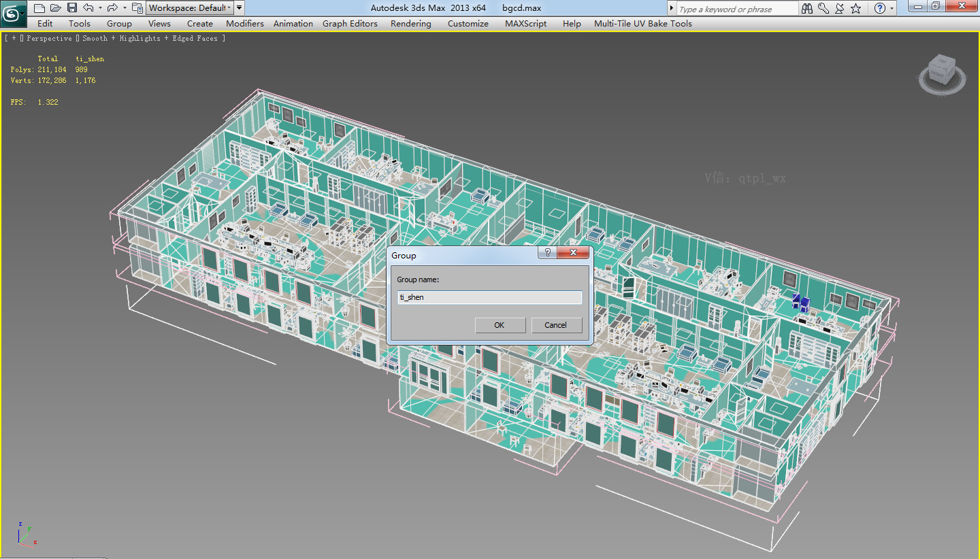Open the Multi-Tile UV Bake Tools menu

click(643, 23)
